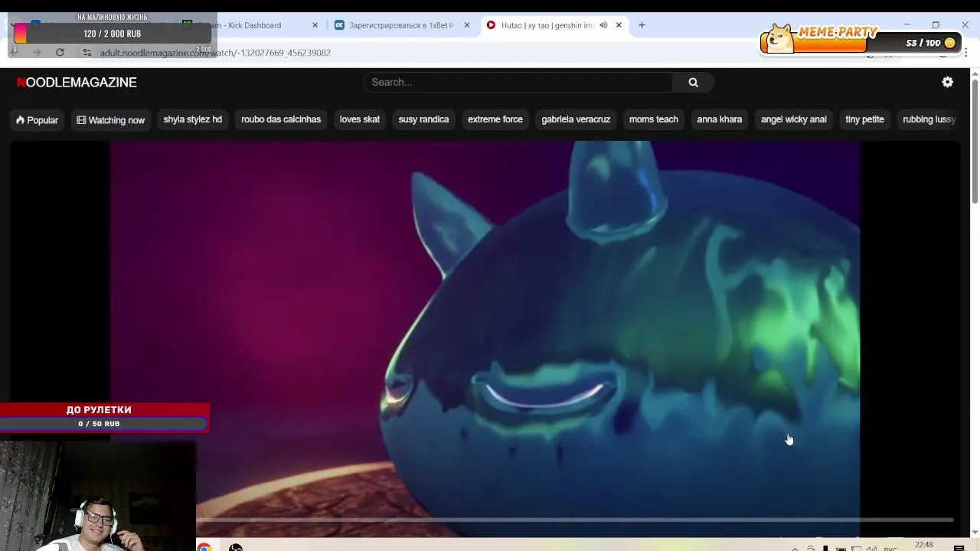Close the 1xBet registration tab
The image size is (980, 551).
pos(466,25)
